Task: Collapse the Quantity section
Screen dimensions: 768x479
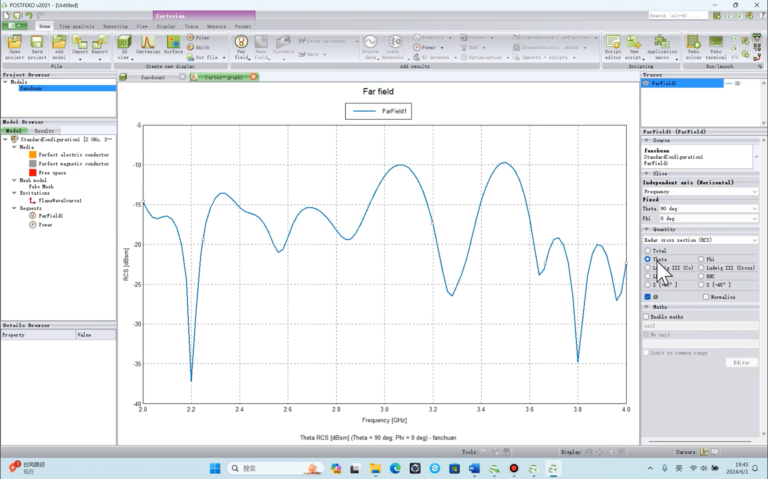Action: click(647, 229)
